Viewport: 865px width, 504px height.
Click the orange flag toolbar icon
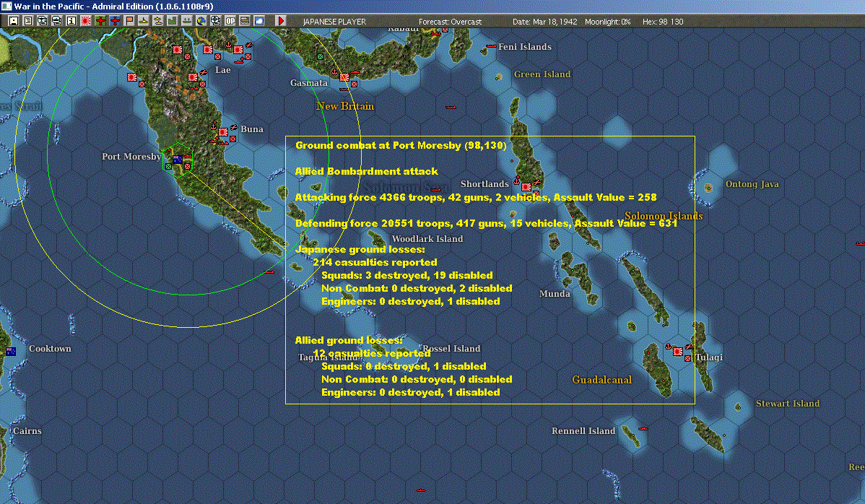pyautogui.click(x=129, y=21)
